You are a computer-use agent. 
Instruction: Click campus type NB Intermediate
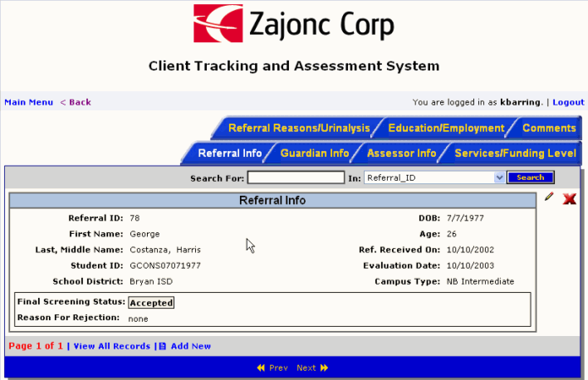pos(480,281)
